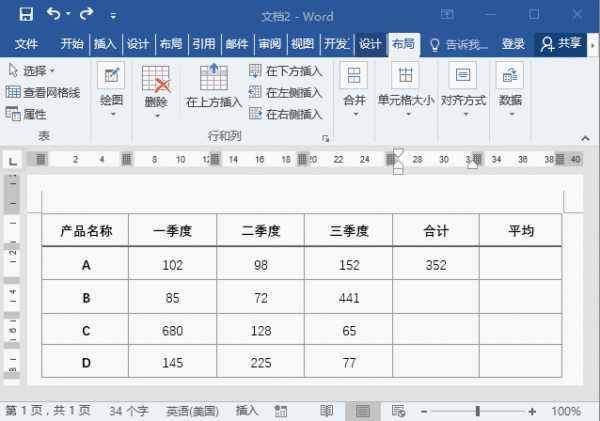
Task: Click the zoom out minus button
Action: 424,411
